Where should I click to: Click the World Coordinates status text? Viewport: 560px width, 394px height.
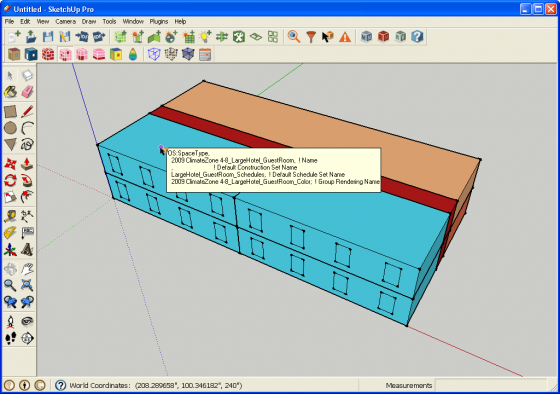click(156, 385)
